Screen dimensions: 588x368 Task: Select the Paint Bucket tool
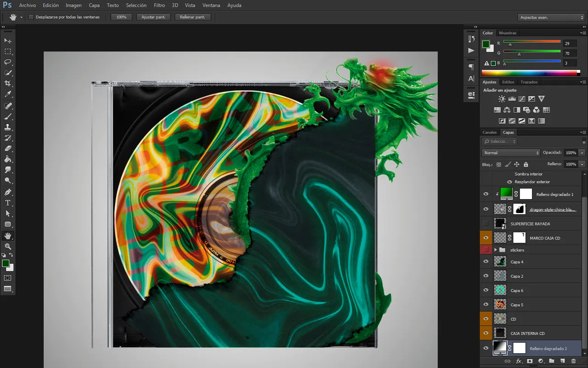click(8, 159)
